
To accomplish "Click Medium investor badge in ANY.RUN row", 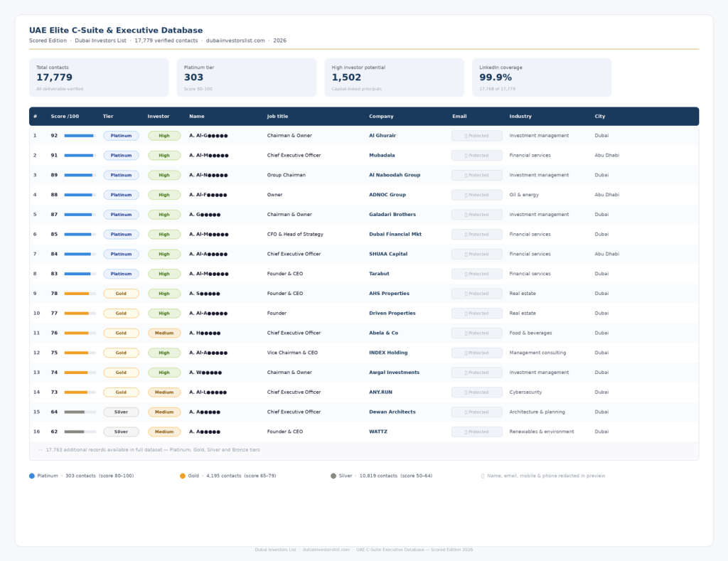I will click(164, 392).
